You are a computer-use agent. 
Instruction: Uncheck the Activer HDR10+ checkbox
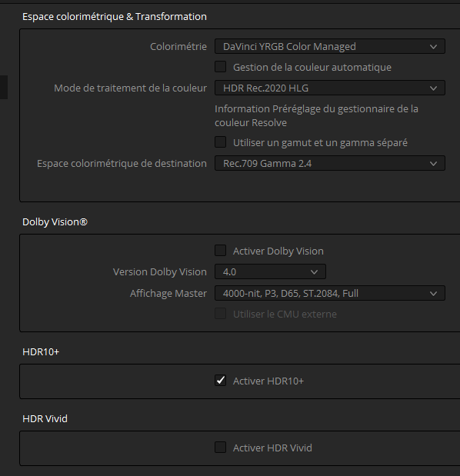coord(221,381)
